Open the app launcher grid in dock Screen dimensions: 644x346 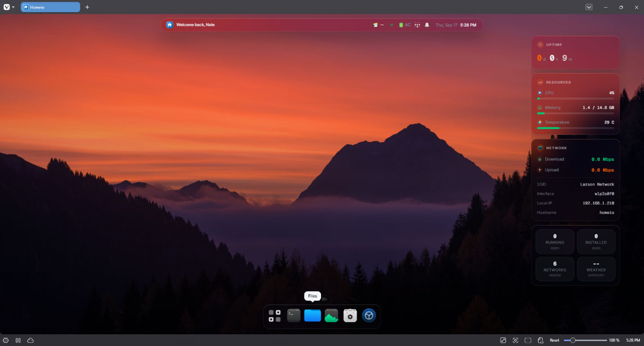tap(275, 316)
